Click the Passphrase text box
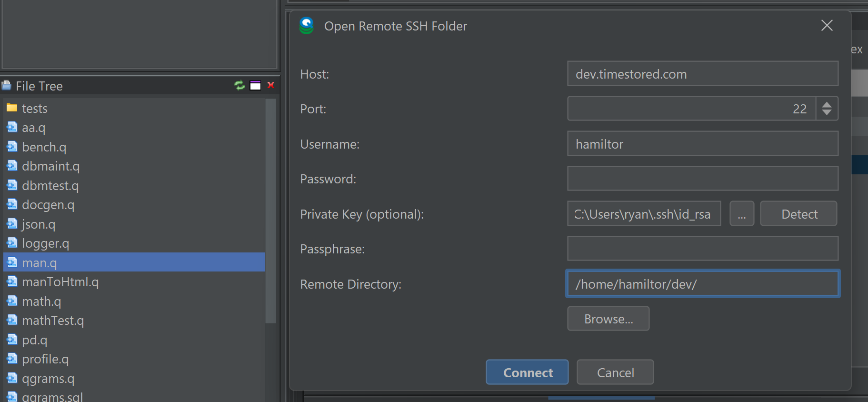Viewport: 868px width, 402px height. (702, 249)
